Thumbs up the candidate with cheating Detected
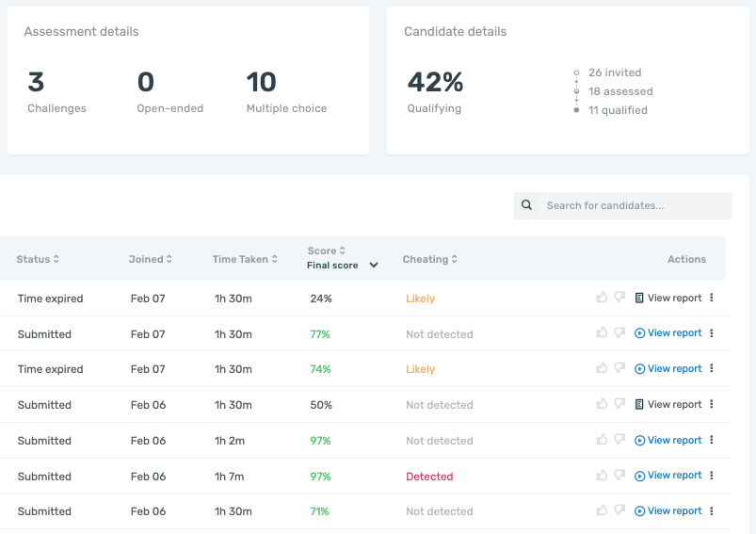This screenshot has width=756, height=534. [x=602, y=476]
